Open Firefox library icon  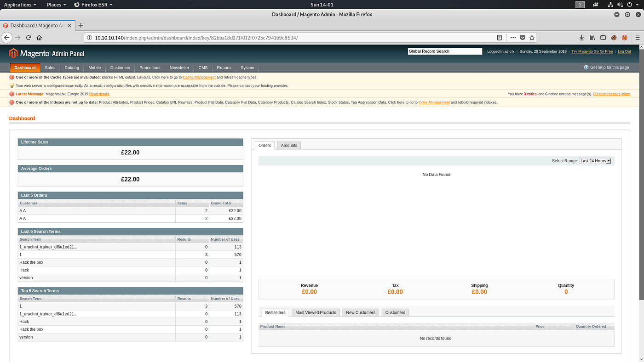[x=593, y=38]
